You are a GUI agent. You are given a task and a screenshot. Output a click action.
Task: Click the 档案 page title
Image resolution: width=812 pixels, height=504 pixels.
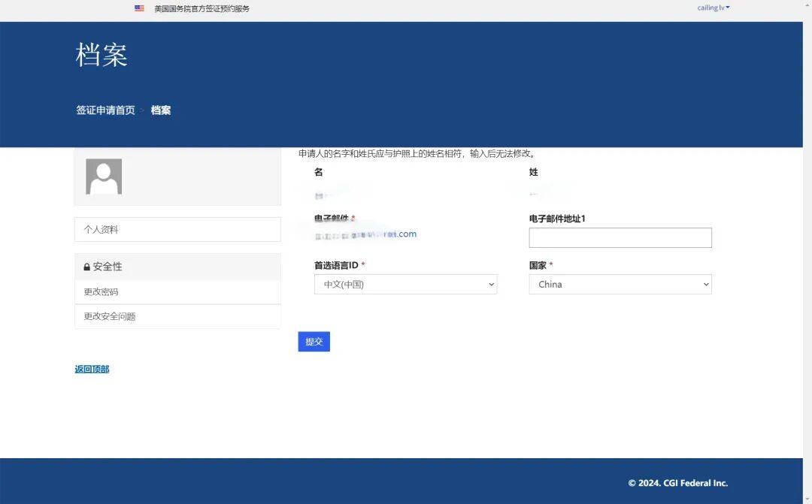click(x=101, y=54)
